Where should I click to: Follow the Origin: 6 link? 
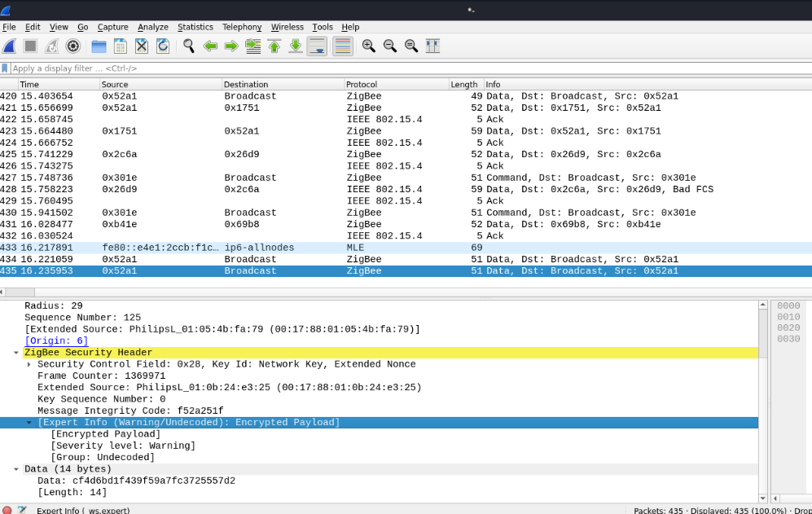point(56,341)
